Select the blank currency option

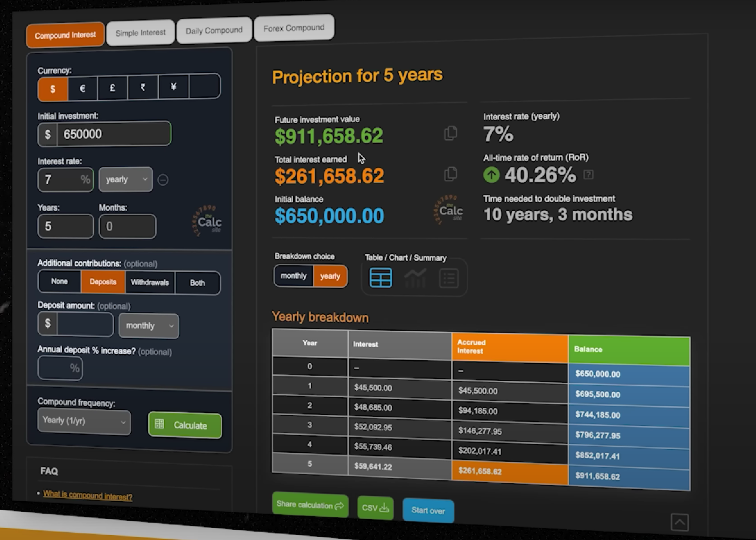pos(204,86)
